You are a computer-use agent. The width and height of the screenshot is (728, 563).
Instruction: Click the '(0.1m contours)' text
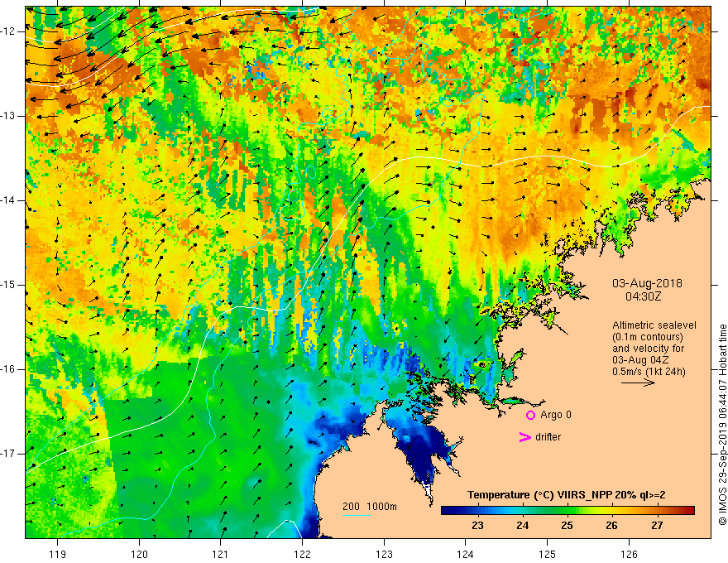[648, 337]
